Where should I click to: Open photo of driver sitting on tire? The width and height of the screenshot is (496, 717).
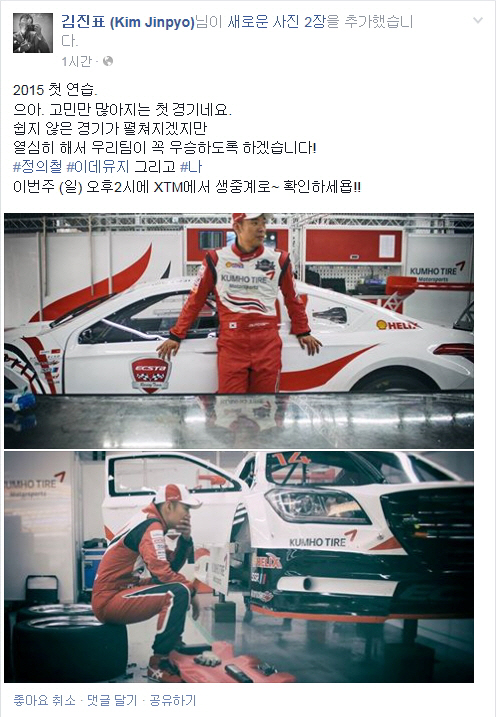coord(239,567)
